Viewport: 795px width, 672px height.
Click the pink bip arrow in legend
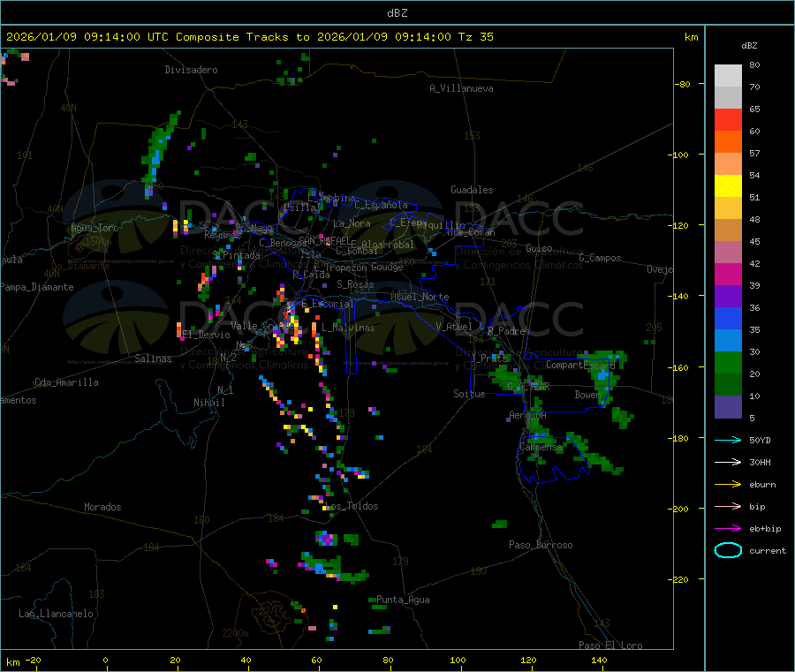click(x=728, y=506)
